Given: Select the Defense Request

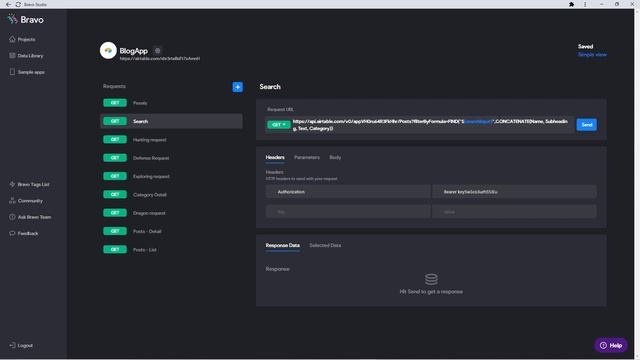Looking at the screenshot, I should 171,158.
